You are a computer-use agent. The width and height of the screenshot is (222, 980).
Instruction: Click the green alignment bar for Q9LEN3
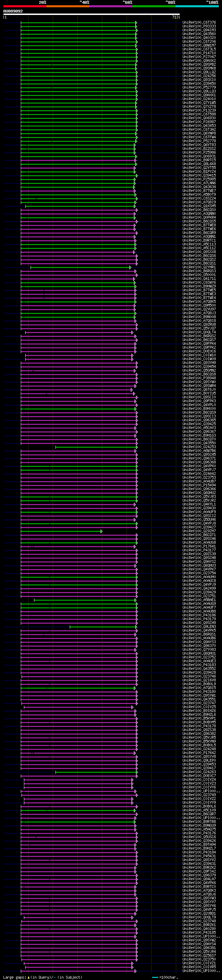[x=103, y=627]
